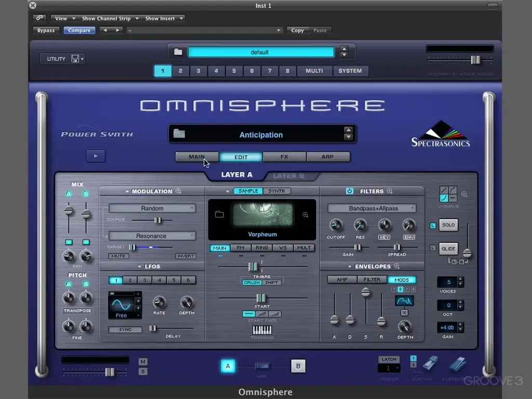Open the System tab
The height and width of the screenshot is (399, 532).
tap(350, 71)
